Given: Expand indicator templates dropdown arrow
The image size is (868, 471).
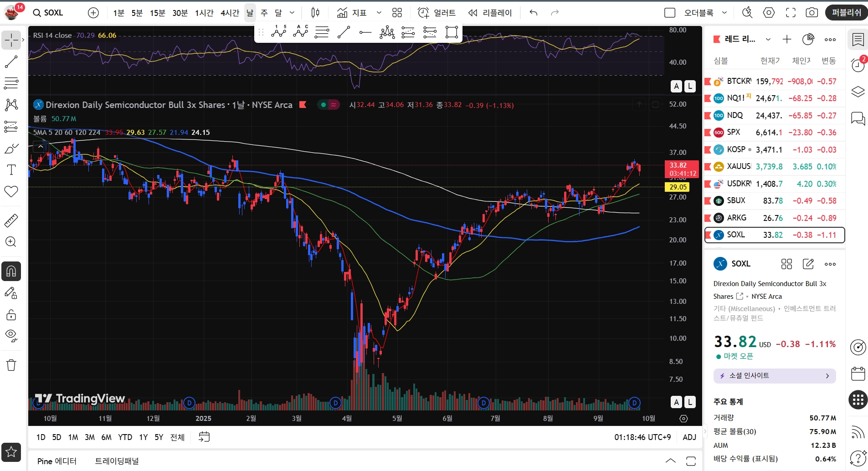Looking at the screenshot, I should 379,13.
